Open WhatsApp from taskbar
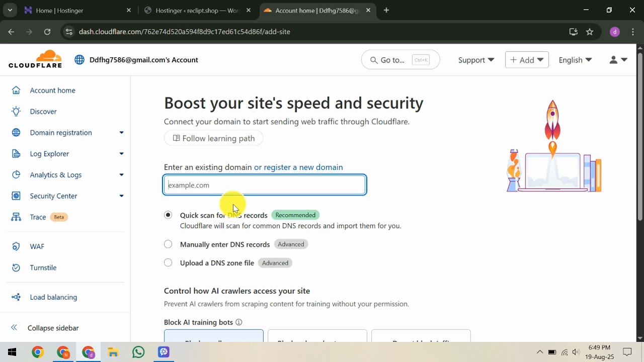The width and height of the screenshot is (644, 362). coord(138,352)
